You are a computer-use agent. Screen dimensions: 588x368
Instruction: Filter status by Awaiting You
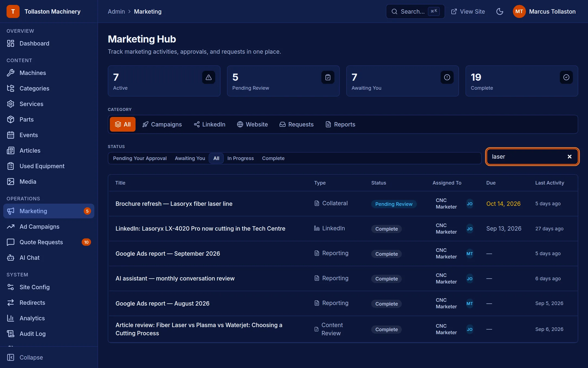point(190,158)
